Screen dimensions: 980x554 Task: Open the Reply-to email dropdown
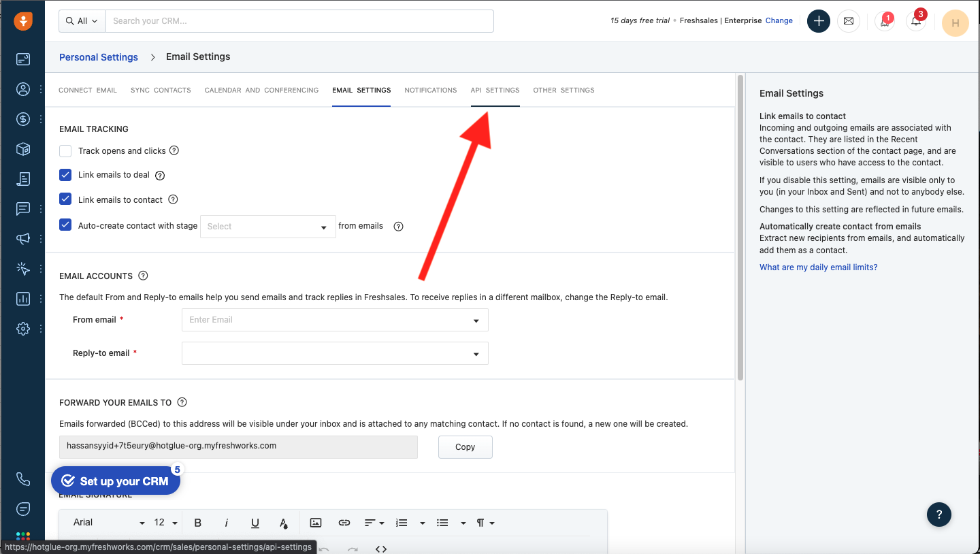tap(335, 353)
